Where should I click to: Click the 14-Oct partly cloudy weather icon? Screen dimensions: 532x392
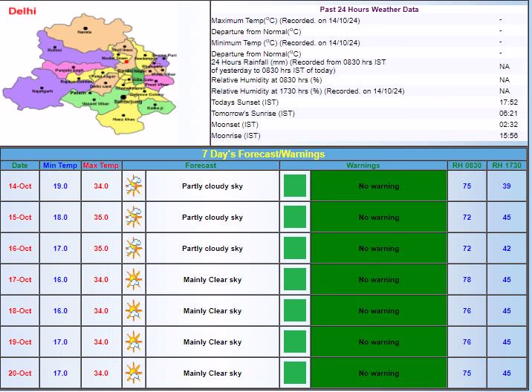134,186
